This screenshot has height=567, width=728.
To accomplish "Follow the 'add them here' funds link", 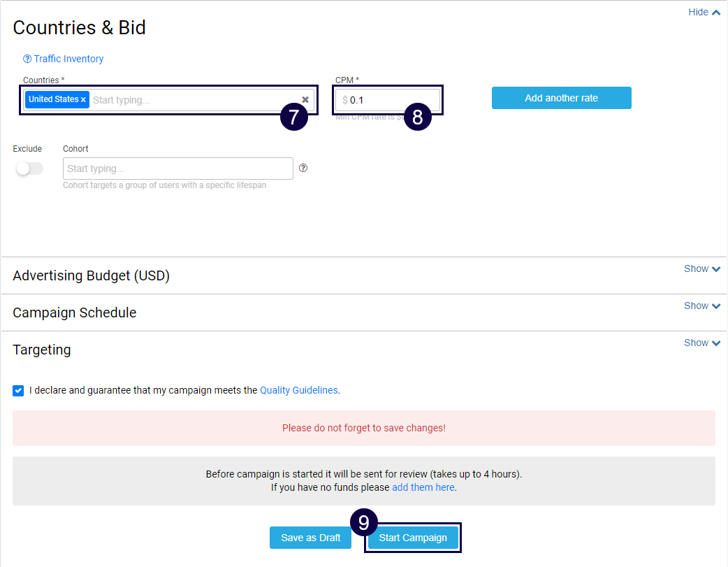I will 423,487.
